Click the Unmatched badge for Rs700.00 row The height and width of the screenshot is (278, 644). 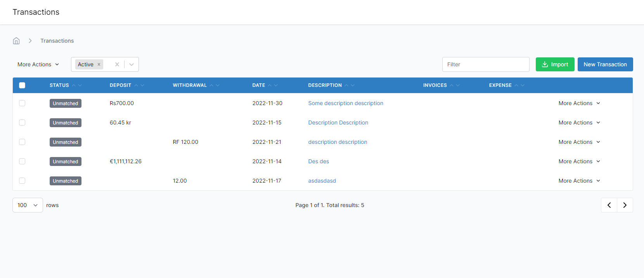click(x=66, y=104)
